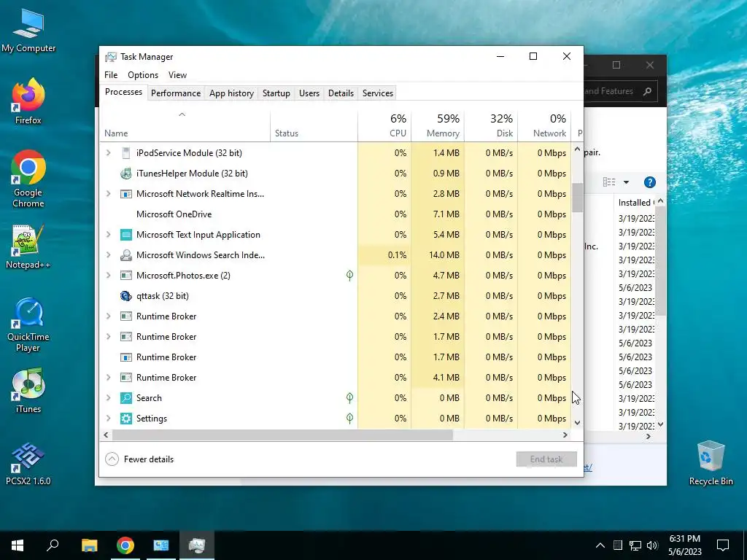Open taskbar search magnifier
This screenshot has width=747, height=560.
tap(53, 545)
